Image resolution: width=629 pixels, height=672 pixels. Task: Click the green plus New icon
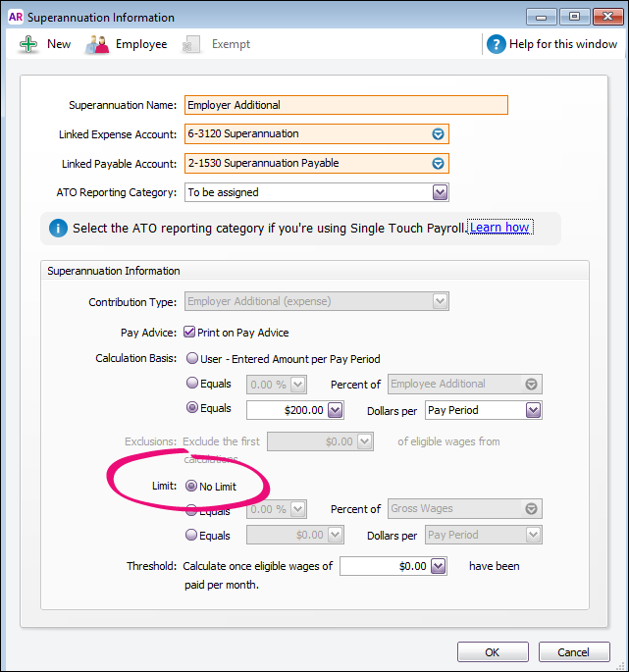(x=28, y=44)
